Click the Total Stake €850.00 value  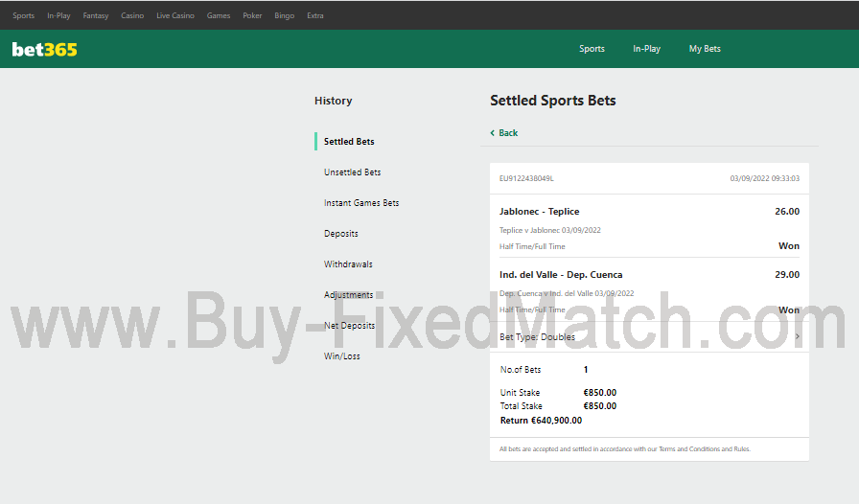point(600,406)
